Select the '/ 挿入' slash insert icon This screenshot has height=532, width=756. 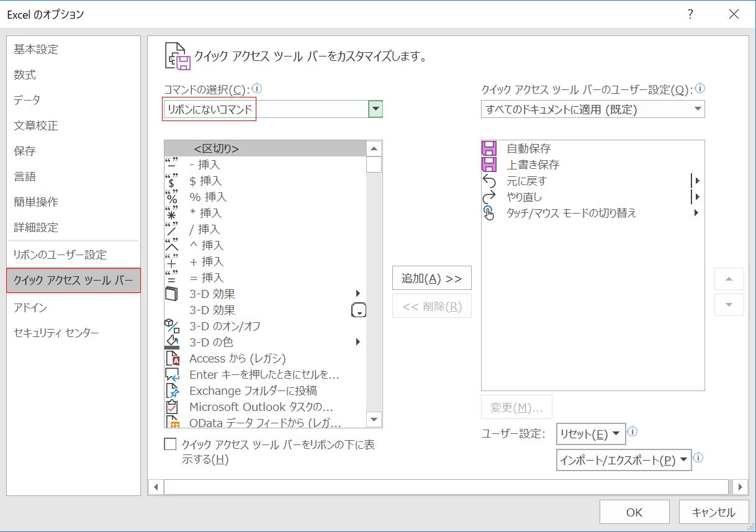pyautogui.click(x=171, y=229)
